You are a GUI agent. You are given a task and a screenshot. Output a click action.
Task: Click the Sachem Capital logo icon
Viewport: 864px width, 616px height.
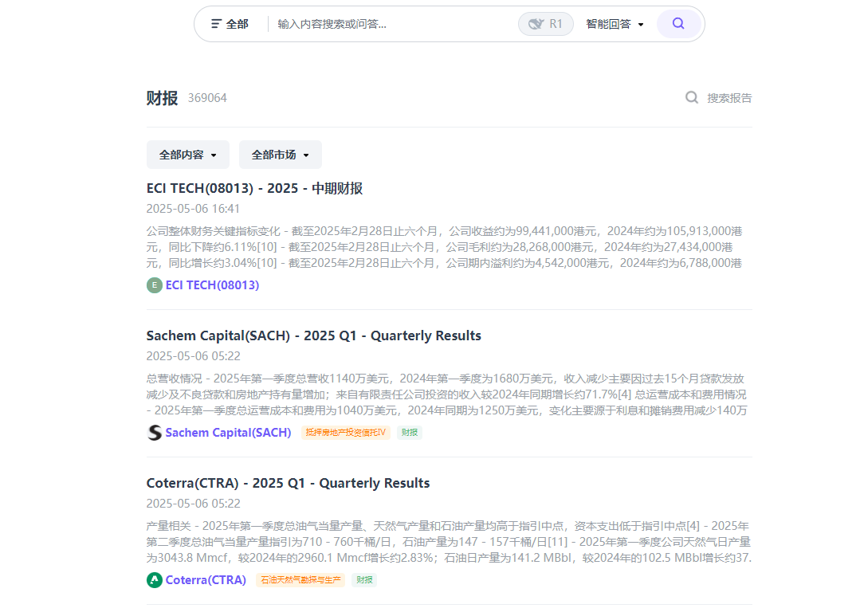pos(155,433)
